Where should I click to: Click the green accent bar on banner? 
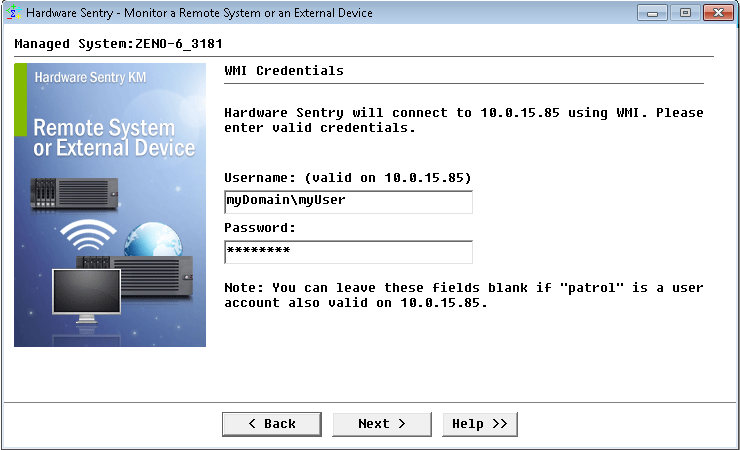pos(20,100)
